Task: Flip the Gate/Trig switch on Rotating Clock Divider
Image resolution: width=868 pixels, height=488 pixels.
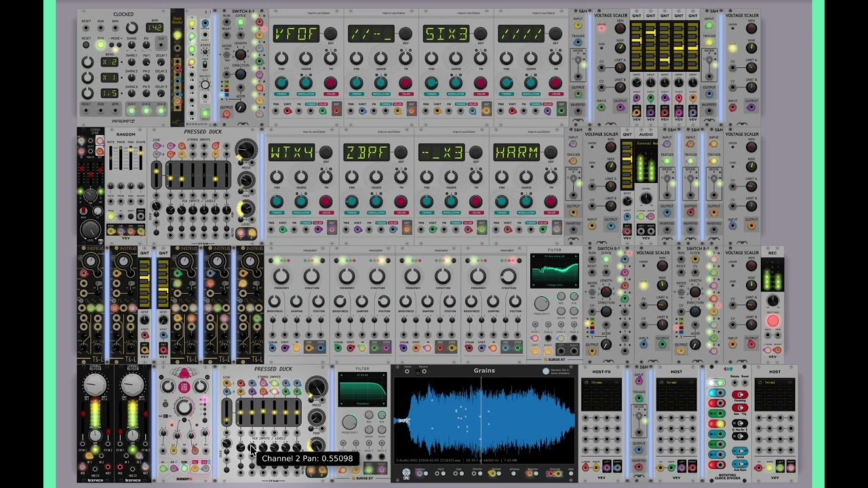Action: (x=740, y=407)
